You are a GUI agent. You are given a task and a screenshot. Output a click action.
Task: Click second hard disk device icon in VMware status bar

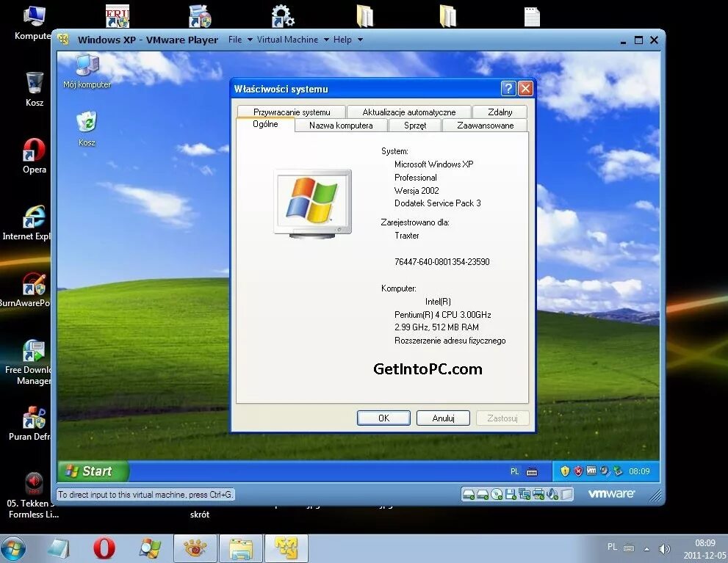pos(483,495)
